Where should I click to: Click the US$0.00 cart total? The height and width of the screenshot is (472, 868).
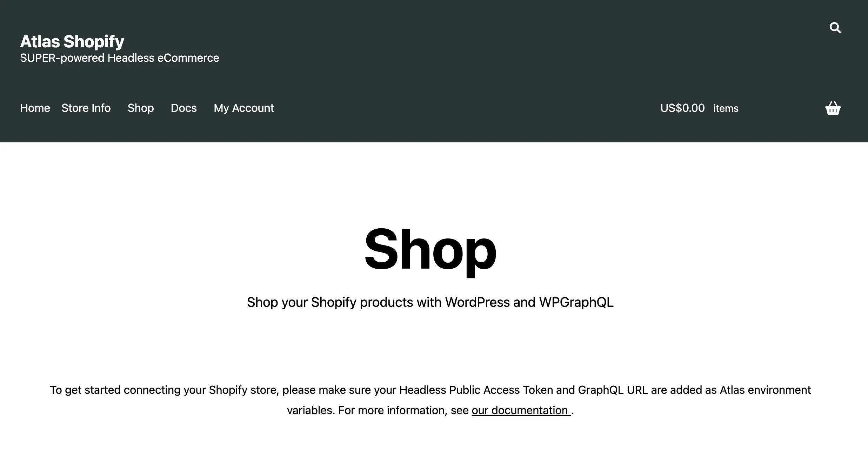[x=682, y=108]
